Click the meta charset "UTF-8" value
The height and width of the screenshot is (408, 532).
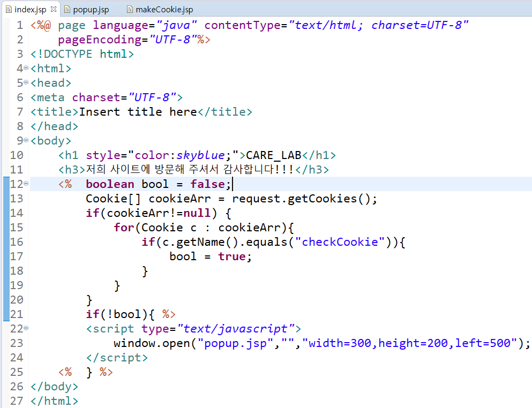pos(152,97)
